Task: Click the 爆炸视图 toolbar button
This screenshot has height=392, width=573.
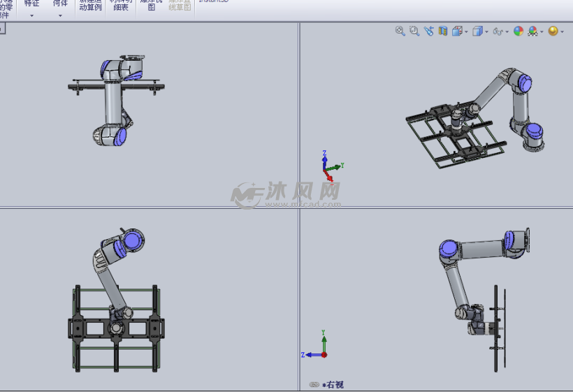Action: 152,6
